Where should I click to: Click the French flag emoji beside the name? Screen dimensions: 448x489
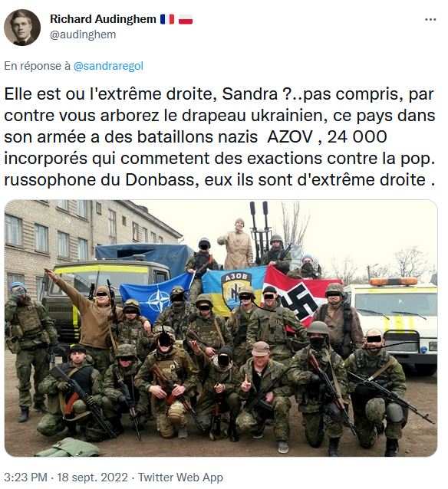click(x=167, y=19)
